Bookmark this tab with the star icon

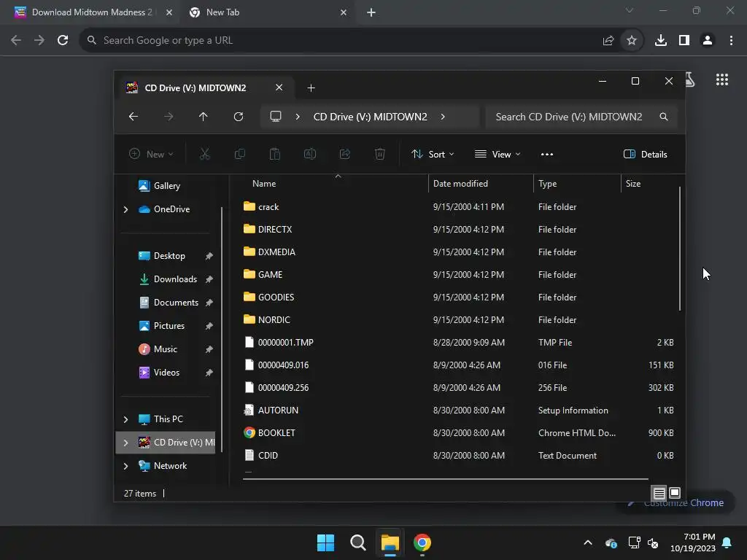click(632, 41)
